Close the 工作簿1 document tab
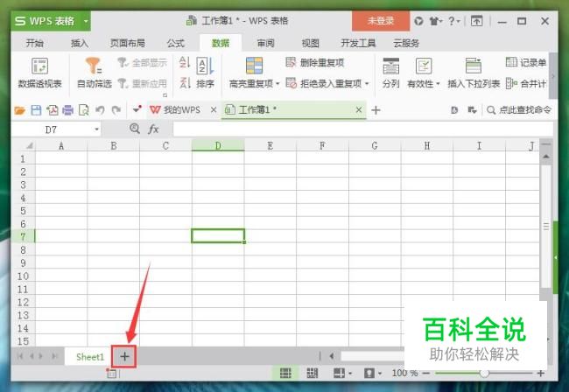Viewport: 569px width, 392px height. click(359, 109)
